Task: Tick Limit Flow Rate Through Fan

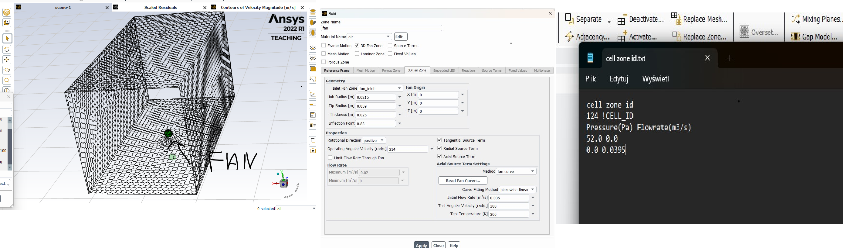Action: pyautogui.click(x=330, y=157)
